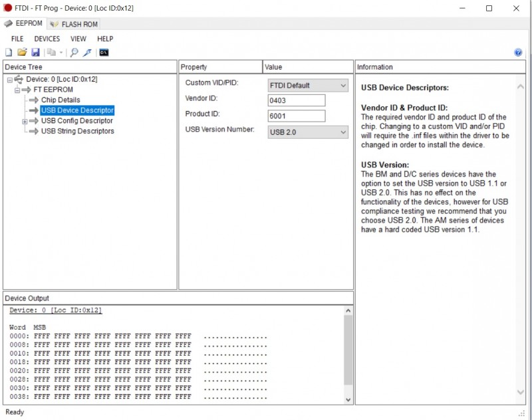Collapse the FT EEPROM tree node

point(17,90)
